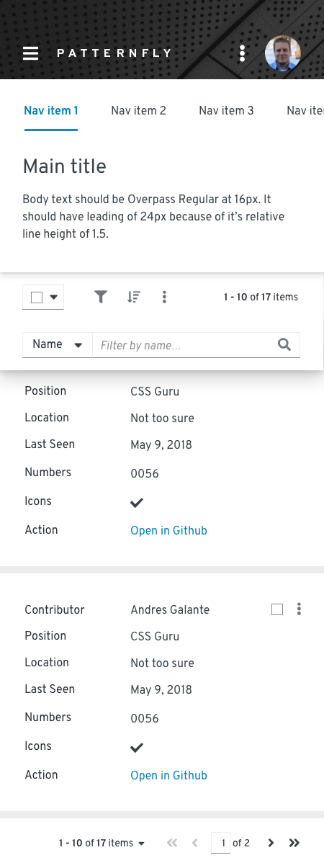Expand bottom items-per-page dropdown
Screen dimensions: 324x868
(102, 843)
